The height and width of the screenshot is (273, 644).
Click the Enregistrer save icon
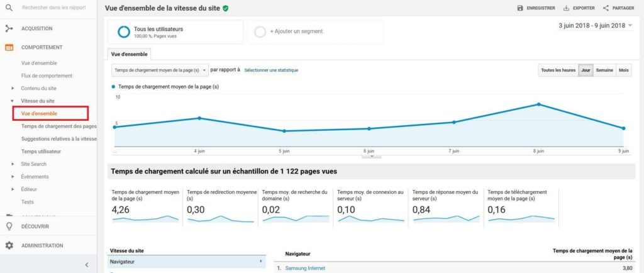pos(520,8)
